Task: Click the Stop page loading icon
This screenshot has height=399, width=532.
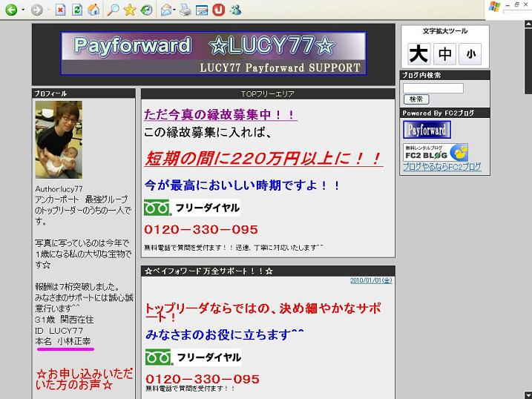Action: [x=60, y=10]
